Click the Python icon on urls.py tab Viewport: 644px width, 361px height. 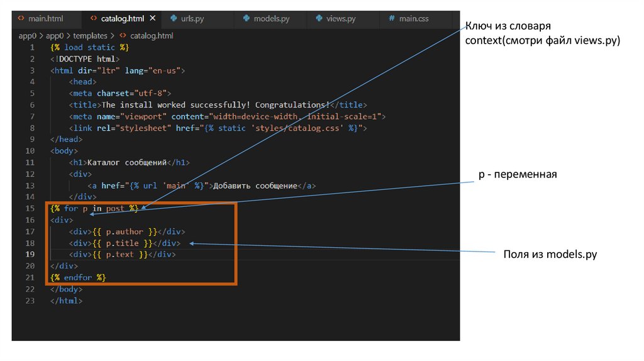point(174,18)
